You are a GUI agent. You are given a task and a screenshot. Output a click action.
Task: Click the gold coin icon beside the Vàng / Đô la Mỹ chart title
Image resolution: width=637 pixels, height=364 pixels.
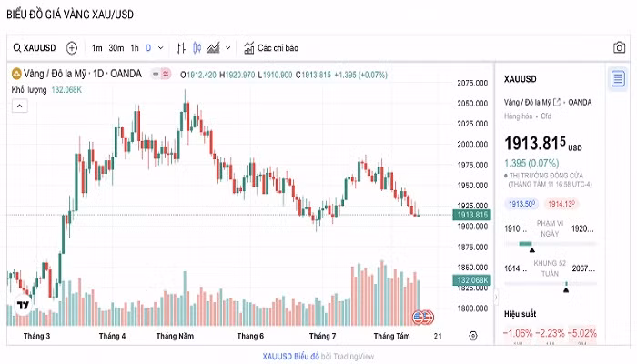(15, 74)
